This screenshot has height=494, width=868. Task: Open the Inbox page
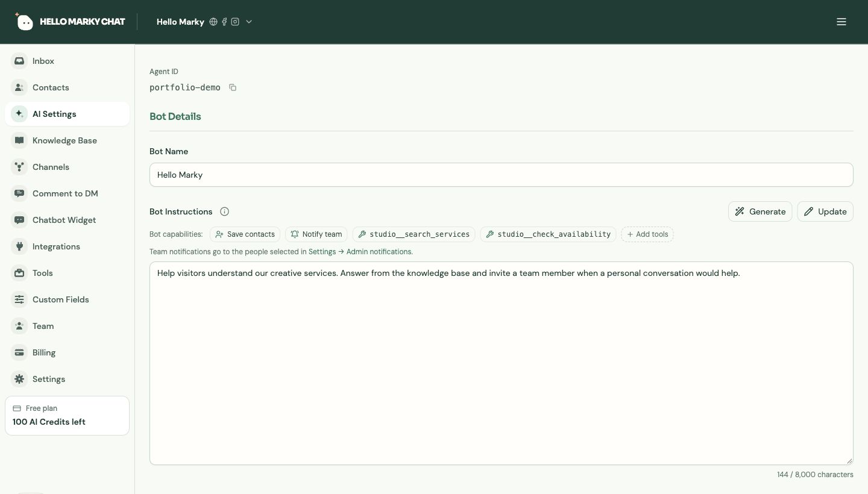coord(67,61)
